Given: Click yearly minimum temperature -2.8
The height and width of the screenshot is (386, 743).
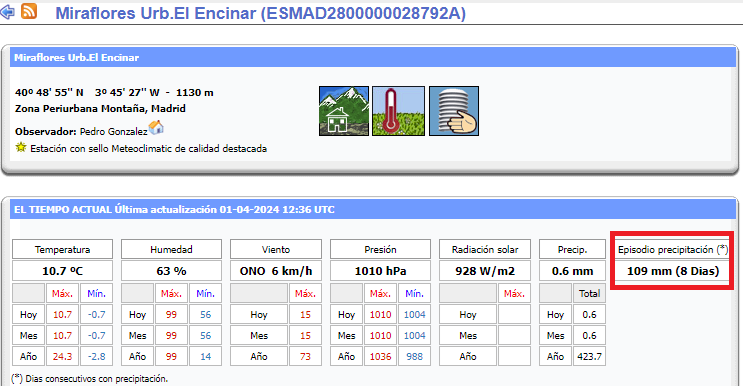Looking at the screenshot, I should [x=96, y=356].
